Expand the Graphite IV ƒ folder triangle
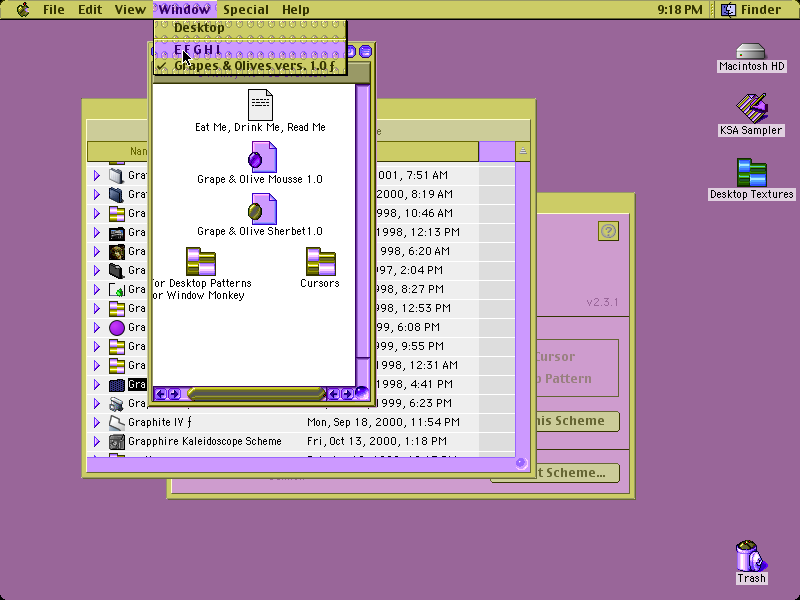 point(97,422)
